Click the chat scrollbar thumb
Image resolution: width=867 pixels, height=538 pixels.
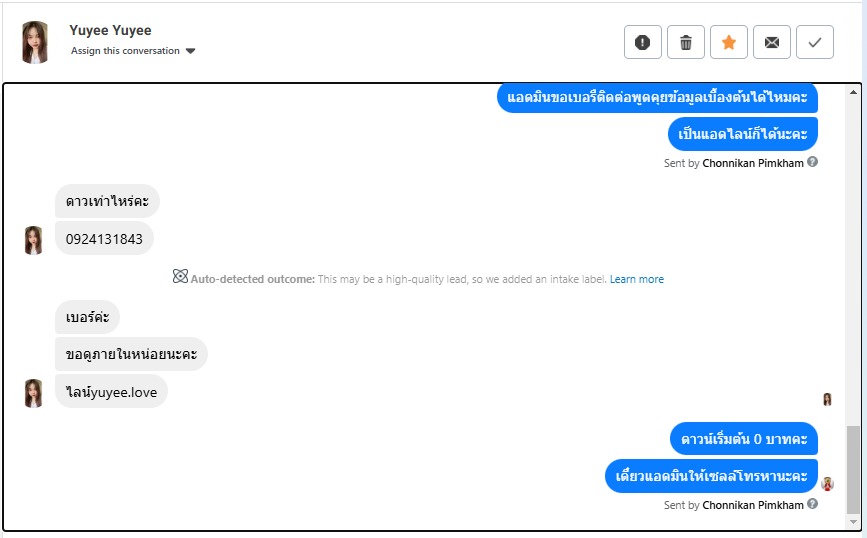(x=852, y=468)
